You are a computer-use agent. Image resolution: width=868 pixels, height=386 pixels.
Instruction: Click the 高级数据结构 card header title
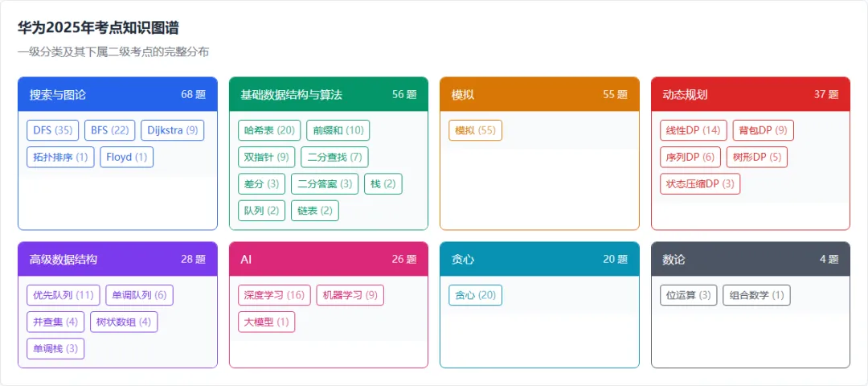click(x=63, y=260)
